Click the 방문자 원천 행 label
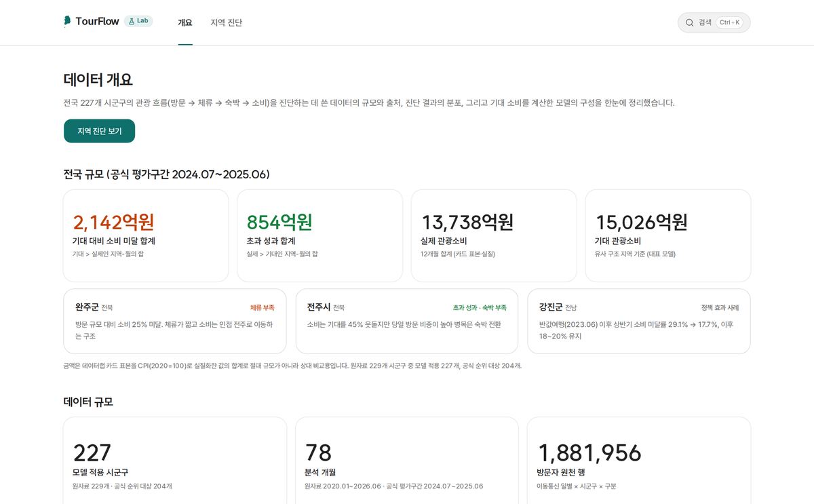 point(561,472)
